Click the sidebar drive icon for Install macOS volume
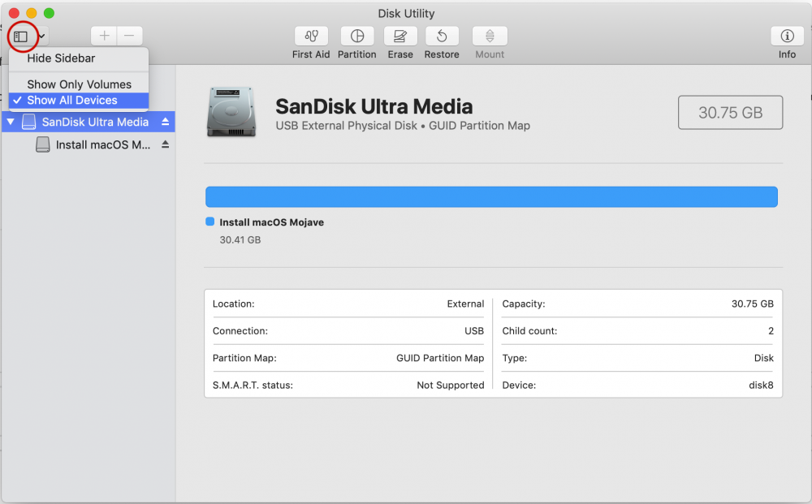812x504 pixels. coord(43,145)
